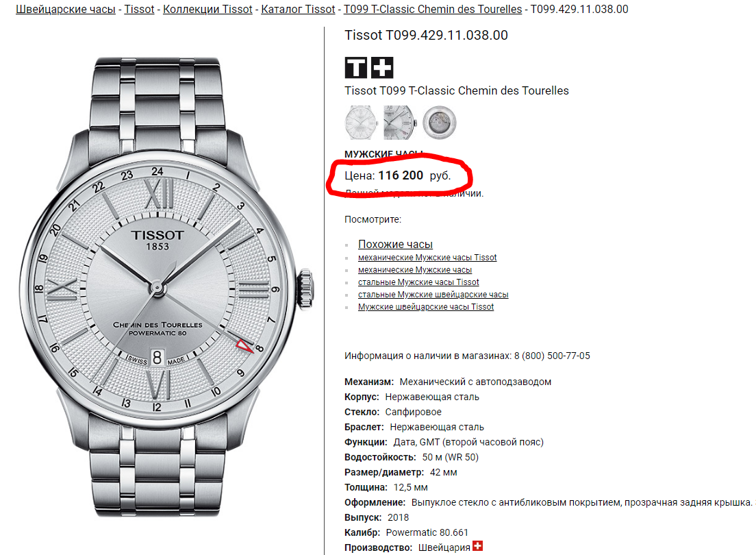The image size is (756, 555).
Task: Click the Swiss flag icon beside Швейцария
Action: click(x=477, y=546)
